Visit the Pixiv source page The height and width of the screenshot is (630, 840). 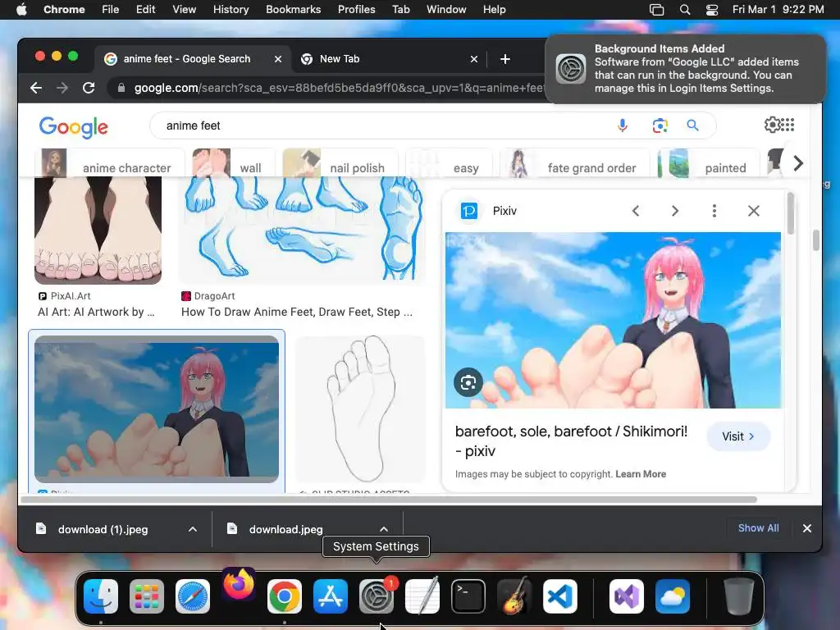click(738, 436)
